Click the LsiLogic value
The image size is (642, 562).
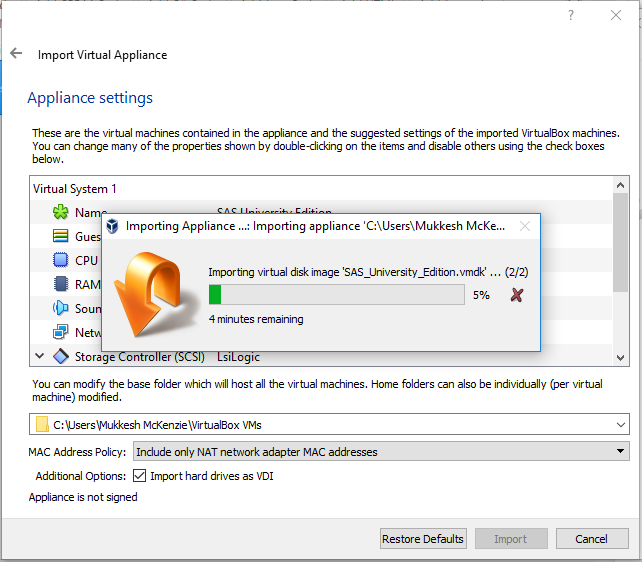tap(238, 357)
